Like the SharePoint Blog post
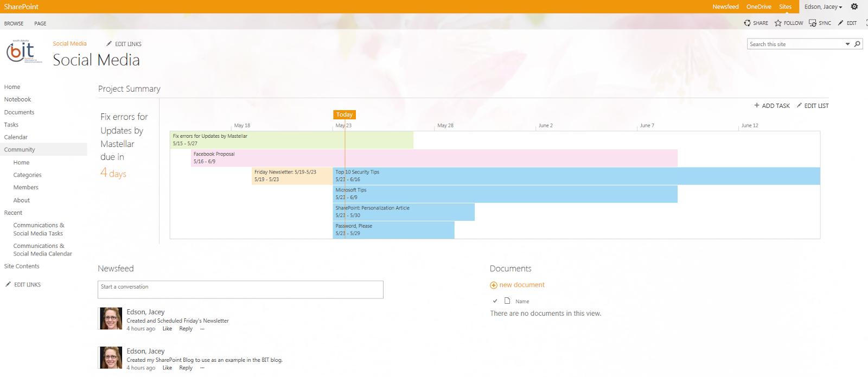 pos(167,368)
